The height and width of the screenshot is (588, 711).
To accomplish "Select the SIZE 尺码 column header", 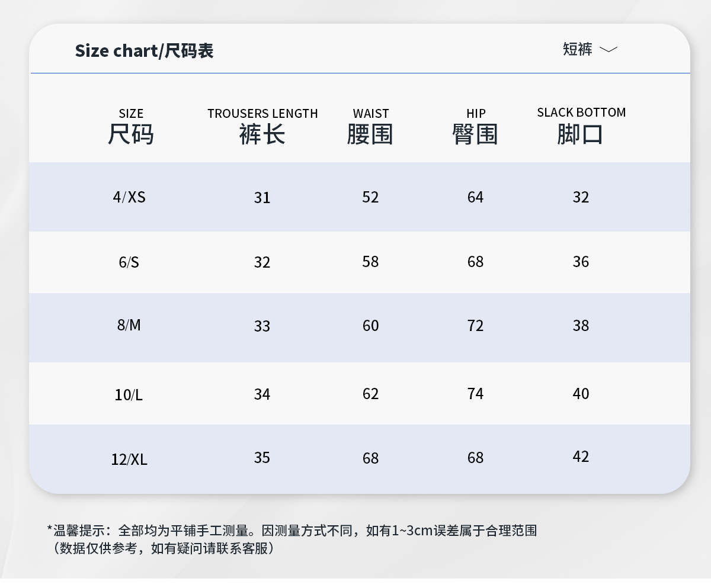I will point(131,127).
